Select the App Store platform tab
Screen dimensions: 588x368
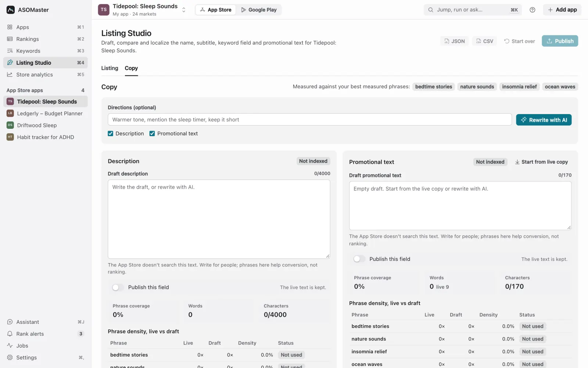click(216, 10)
